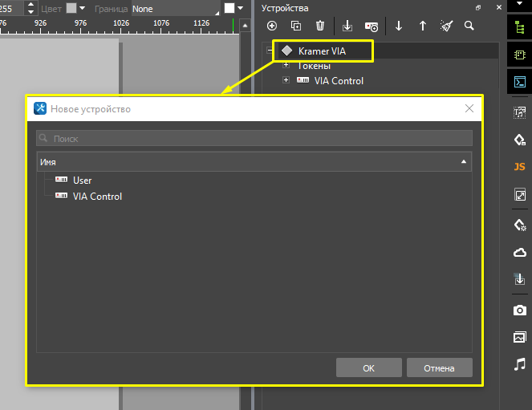Select VIA Control in the dialog list
The width and height of the screenshot is (532, 410).
pyautogui.click(x=97, y=196)
